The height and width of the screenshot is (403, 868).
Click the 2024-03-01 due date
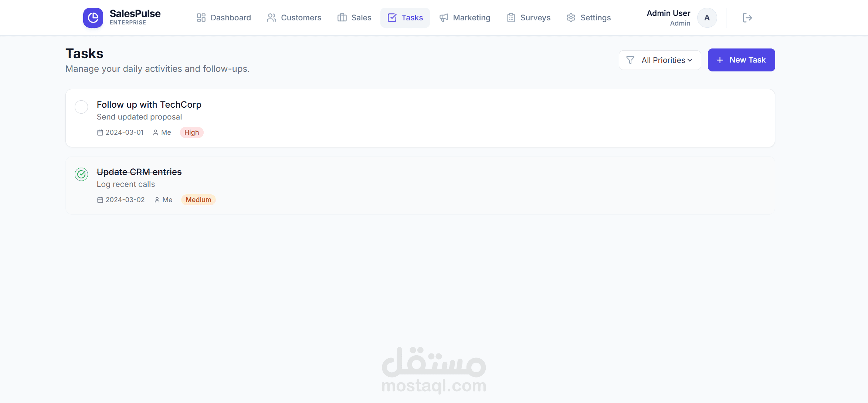coord(124,132)
